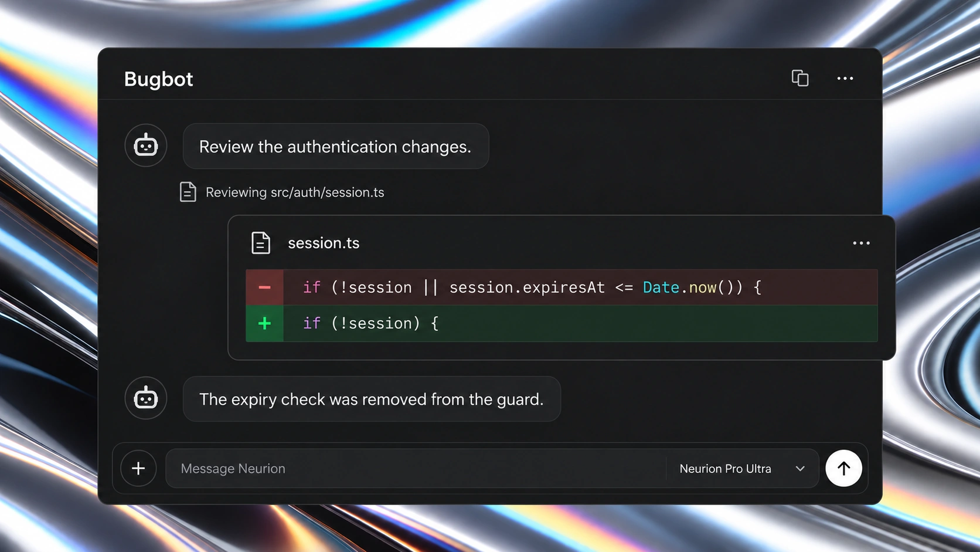Click the Bugbot title
This screenshot has width=980, height=552.
pyautogui.click(x=158, y=79)
